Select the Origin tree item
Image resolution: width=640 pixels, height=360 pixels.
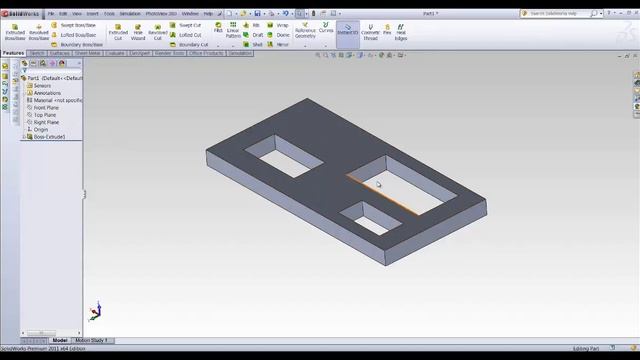37,129
